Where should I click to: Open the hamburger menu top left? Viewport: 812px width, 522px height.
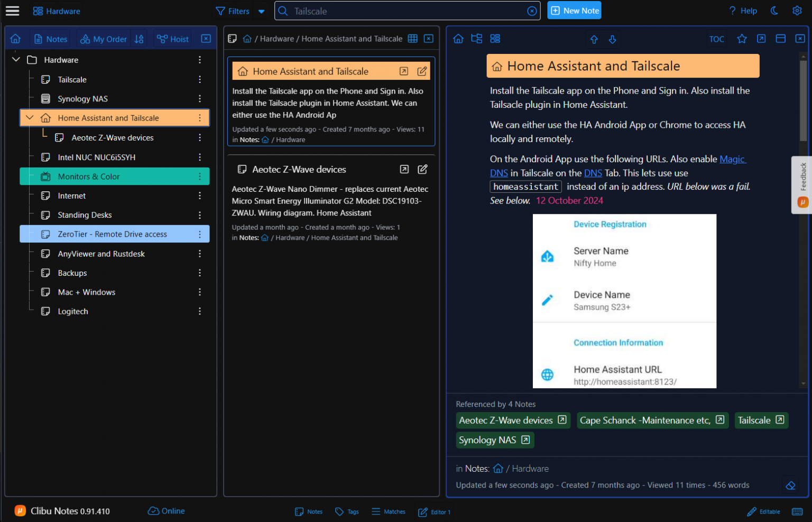tap(12, 11)
